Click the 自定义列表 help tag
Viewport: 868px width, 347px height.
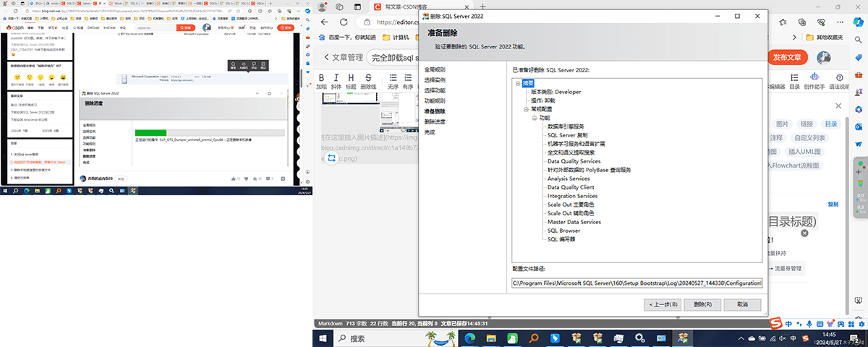(x=809, y=138)
